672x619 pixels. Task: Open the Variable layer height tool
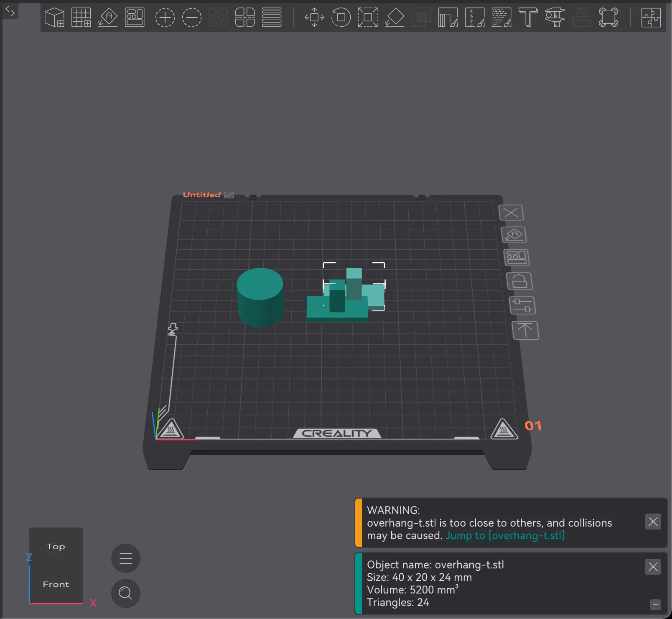click(x=272, y=18)
